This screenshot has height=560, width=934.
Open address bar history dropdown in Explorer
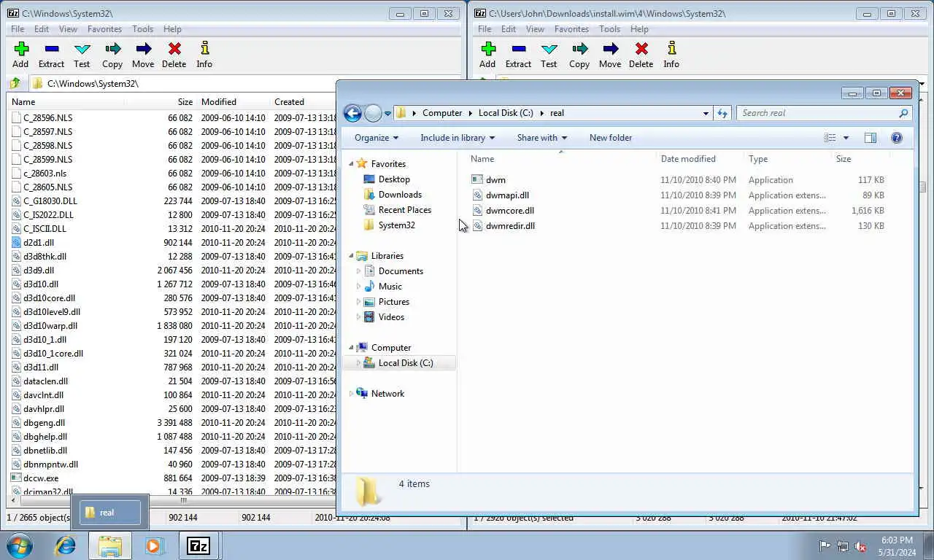706,113
